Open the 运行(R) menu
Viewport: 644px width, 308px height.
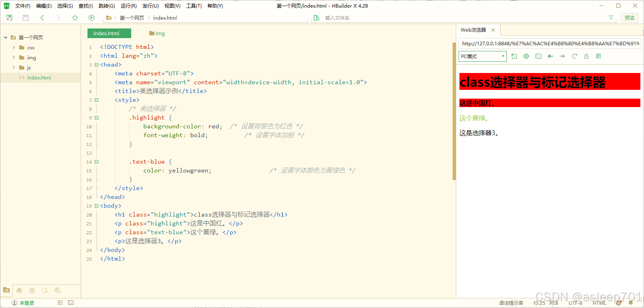click(129, 6)
